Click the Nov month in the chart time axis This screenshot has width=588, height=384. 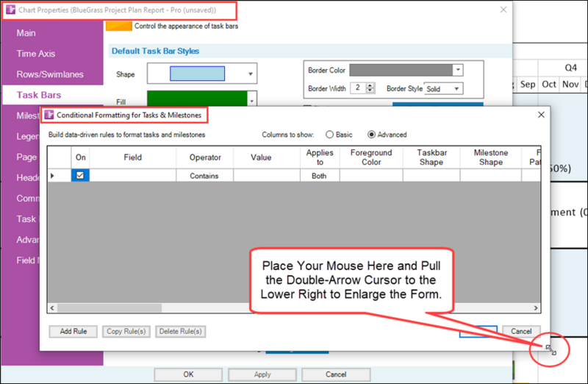tap(570, 85)
